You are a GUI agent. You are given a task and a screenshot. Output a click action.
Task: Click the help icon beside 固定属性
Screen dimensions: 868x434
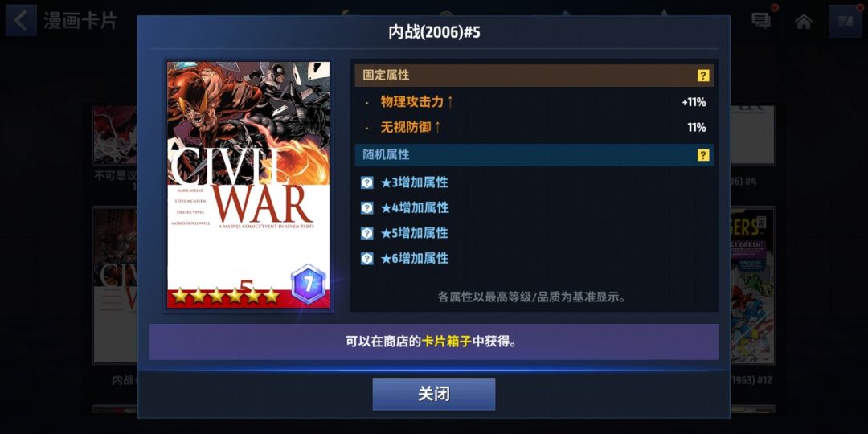click(703, 76)
